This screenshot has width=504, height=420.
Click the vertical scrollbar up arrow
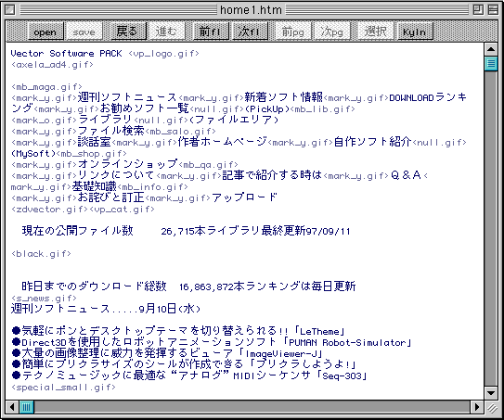coord(491,49)
